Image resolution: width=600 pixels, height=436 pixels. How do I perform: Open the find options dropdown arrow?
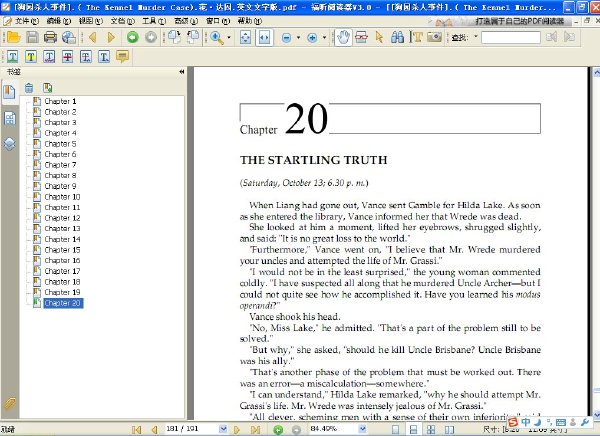point(476,37)
